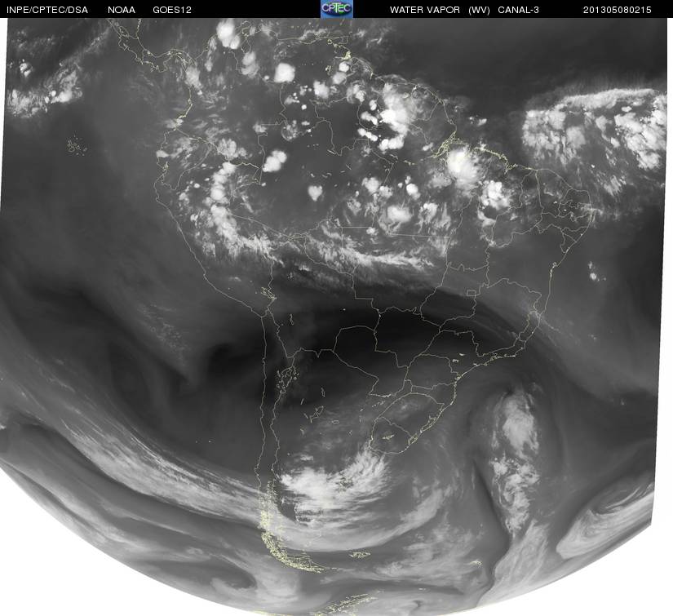Viewport: 673px width, 616px height.
Task: Click the INPE/CPTEC/DSA header text
Action: coord(47,10)
